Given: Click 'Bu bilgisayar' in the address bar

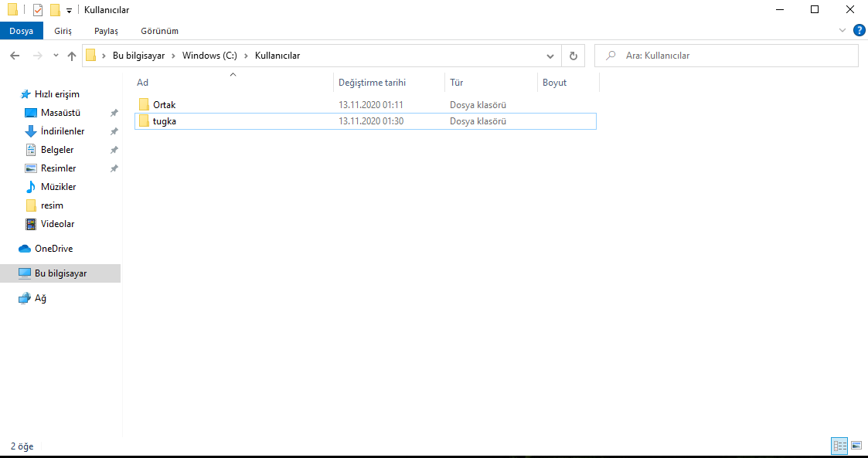Looking at the screenshot, I should point(138,56).
